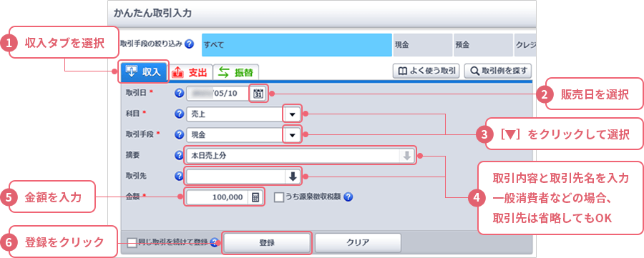The height and width of the screenshot is (258, 644).
Task: Open the 取引先 list arrow
Action: pos(293,177)
